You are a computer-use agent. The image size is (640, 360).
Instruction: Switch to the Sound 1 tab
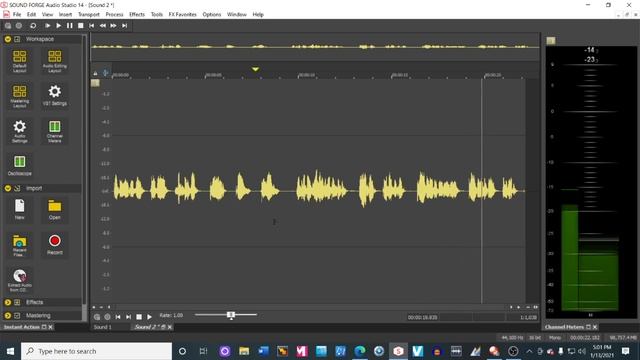(x=102, y=327)
